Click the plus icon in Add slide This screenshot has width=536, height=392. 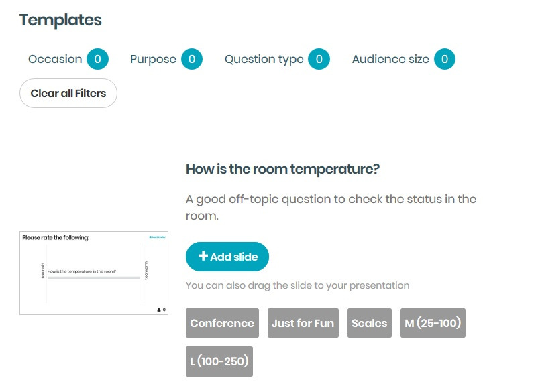point(203,257)
